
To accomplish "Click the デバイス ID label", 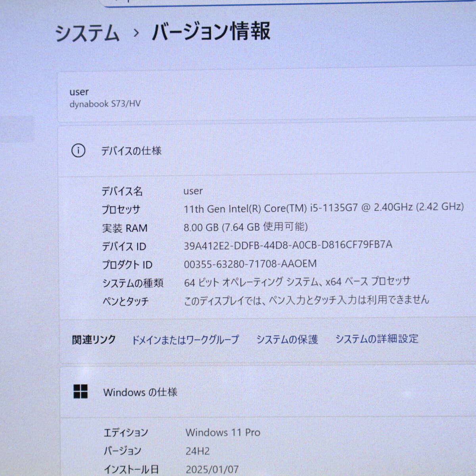I will (x=124, y=246).
